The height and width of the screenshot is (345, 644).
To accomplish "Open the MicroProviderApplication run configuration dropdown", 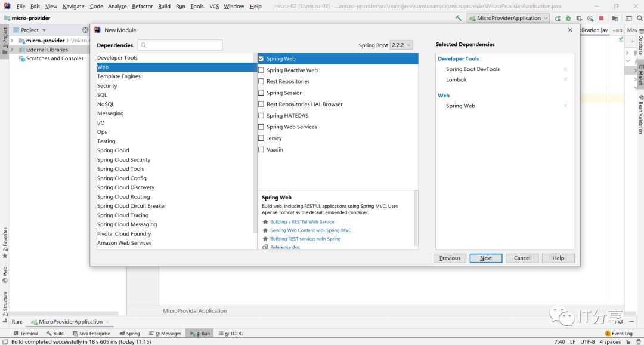I will (x=508, y=18).
